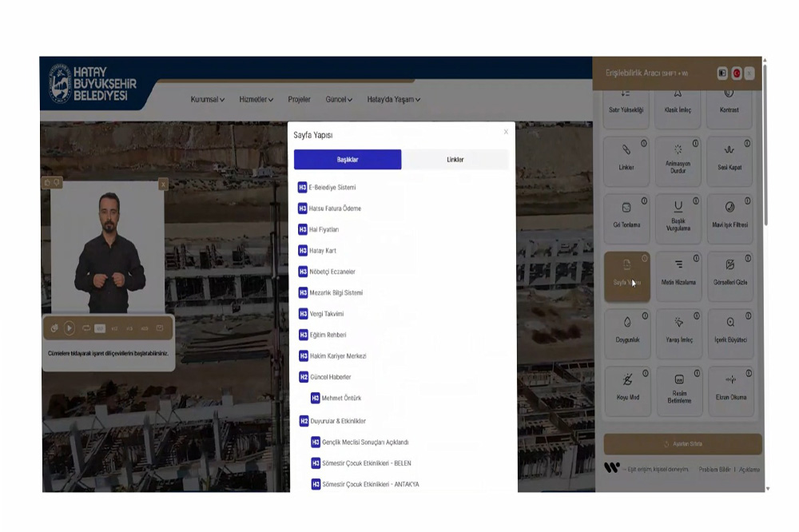Toggle the Gri Tonlama grayscale tile
Screen dimensions: 799x532
(x=627, y=218)
